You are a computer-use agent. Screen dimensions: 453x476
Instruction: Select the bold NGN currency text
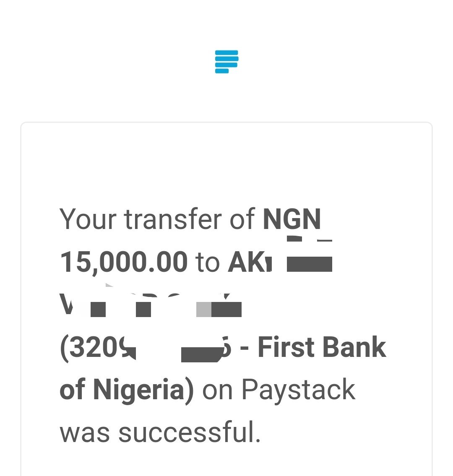click(x=292, y=219)
